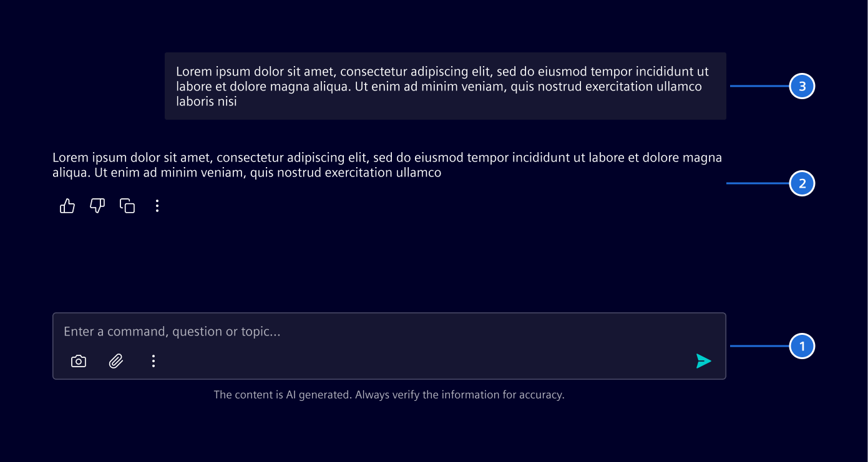Click the numbered callout badge 2
Image resolution: width=868 pixels, height=462 pixels.
[x=802, y=183]
